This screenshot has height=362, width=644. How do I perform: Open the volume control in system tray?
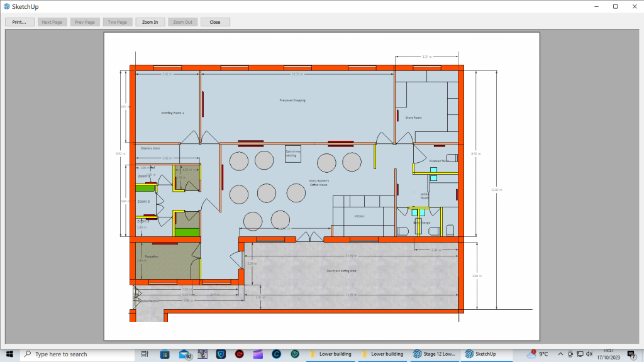point(589,354)
